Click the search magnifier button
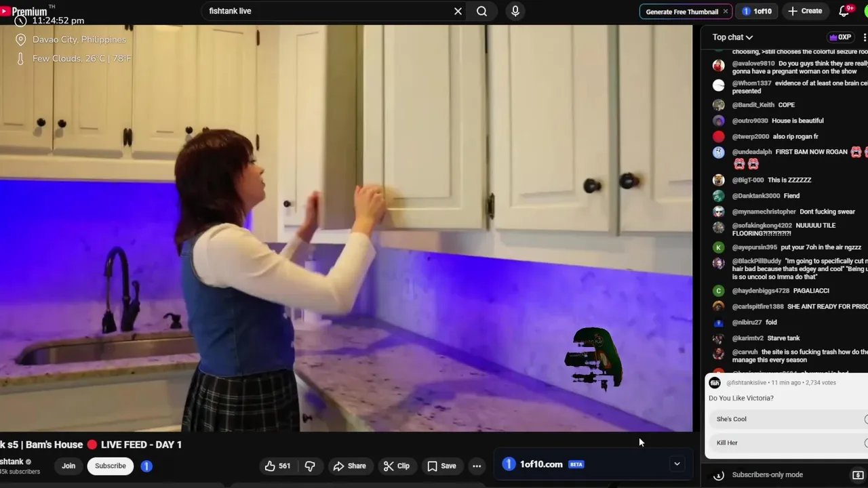 (481, 11)
